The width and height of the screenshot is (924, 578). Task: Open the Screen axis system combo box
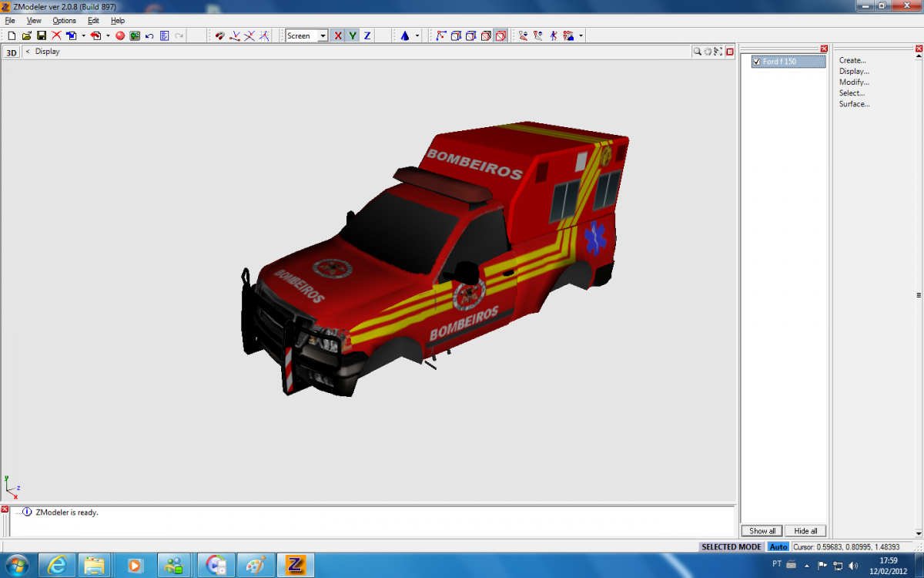[x=307, y=35]
